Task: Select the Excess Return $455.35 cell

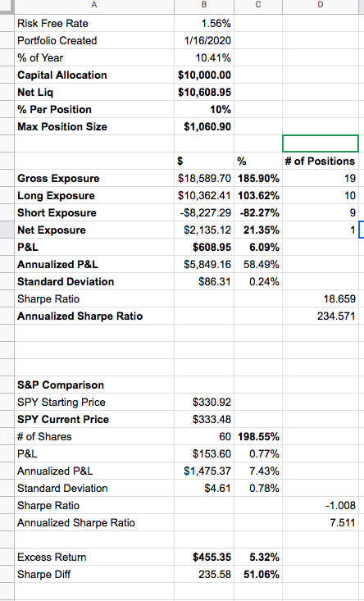Action: tap(204, 558)
